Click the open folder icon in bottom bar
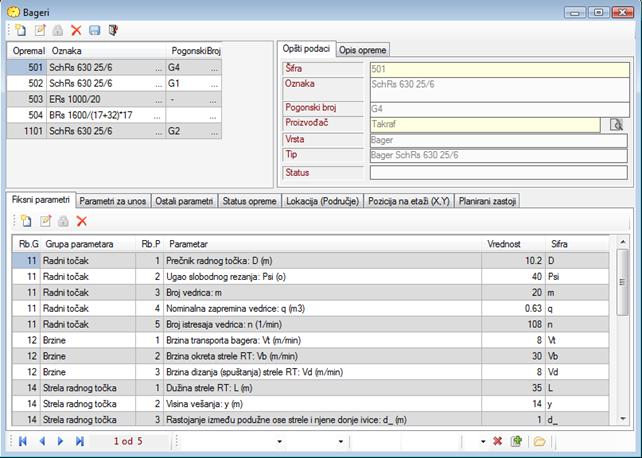This screenshot has width=642, height=458. (539, 441)
